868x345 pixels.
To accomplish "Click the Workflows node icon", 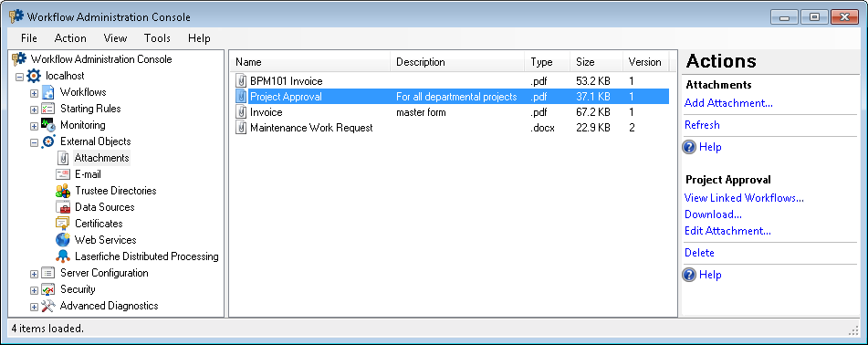I will (x=48, y=92).
